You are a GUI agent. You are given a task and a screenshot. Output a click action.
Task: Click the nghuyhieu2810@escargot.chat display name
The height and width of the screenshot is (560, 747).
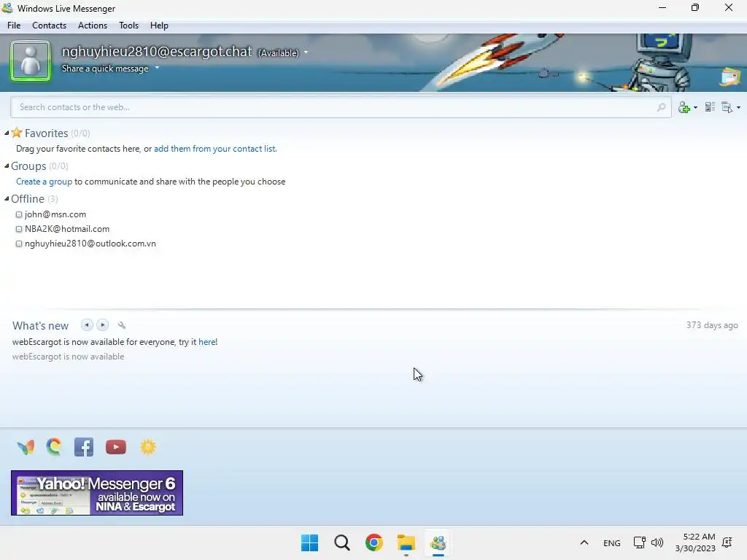tap(157, 51)
